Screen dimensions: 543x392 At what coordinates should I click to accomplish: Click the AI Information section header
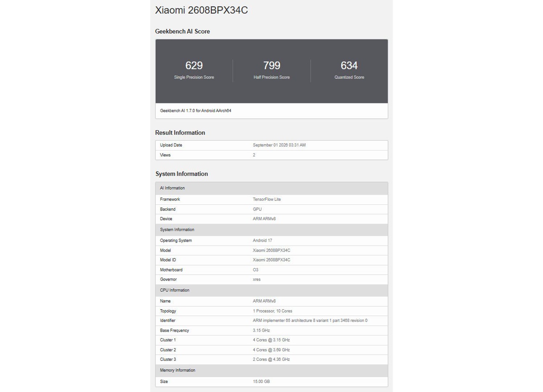pos(272,188)
